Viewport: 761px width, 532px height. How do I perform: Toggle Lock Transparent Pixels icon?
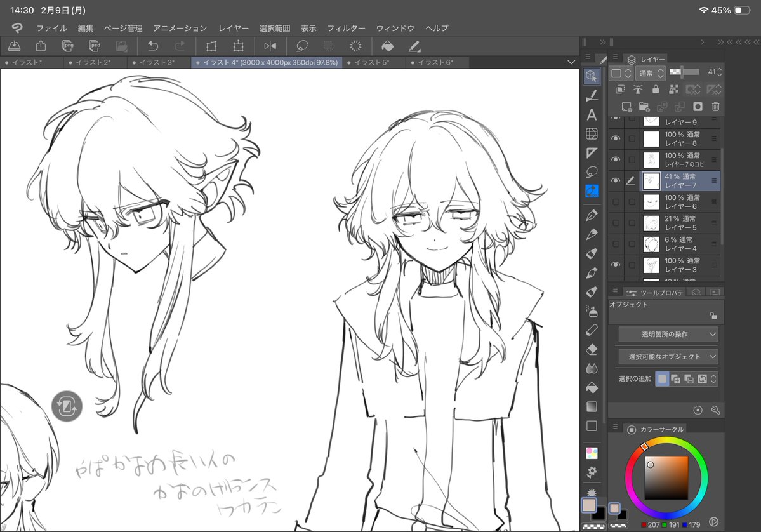click(x=673, y=90)
